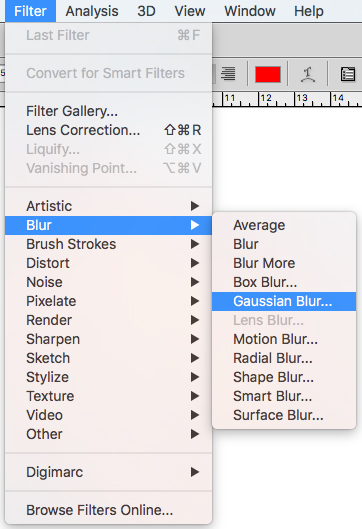Open the warp text icon
This screenshot has height=529, width=362.
click(307, 74)
